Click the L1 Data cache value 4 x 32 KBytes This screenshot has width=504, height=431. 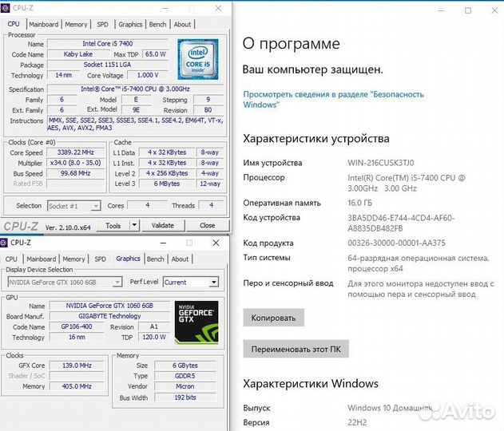click(167, 152)
